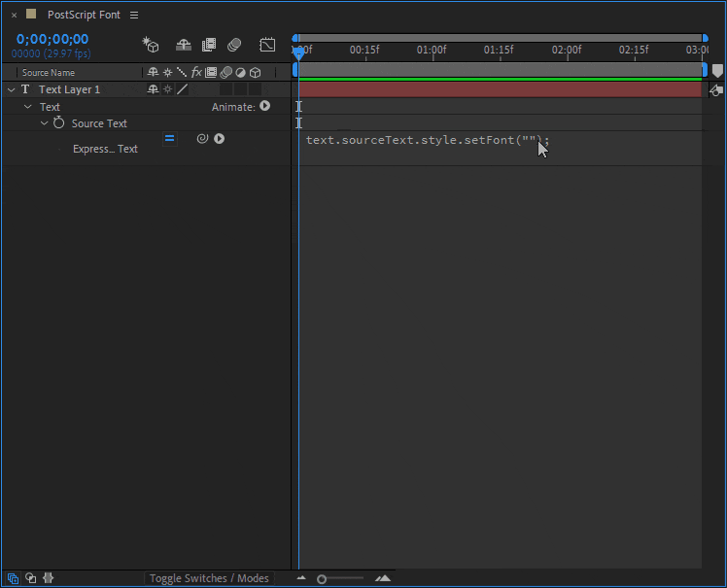
Task: Open the PostScript Font panel menu
Action: (x=134, y=16)
